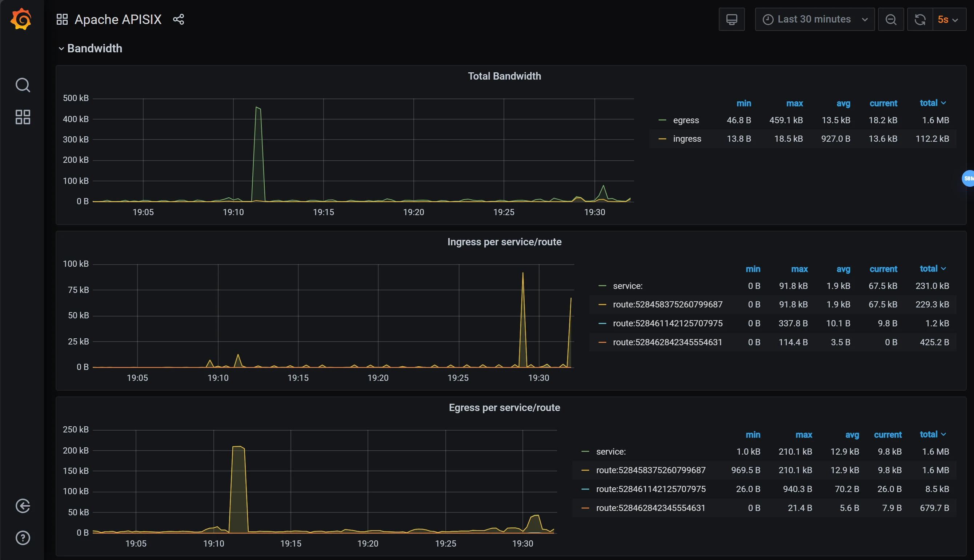Click the refresh dashboard icon
Image resolution: width=974 pixels, height=560 pixels.
(x=920, y=19)
